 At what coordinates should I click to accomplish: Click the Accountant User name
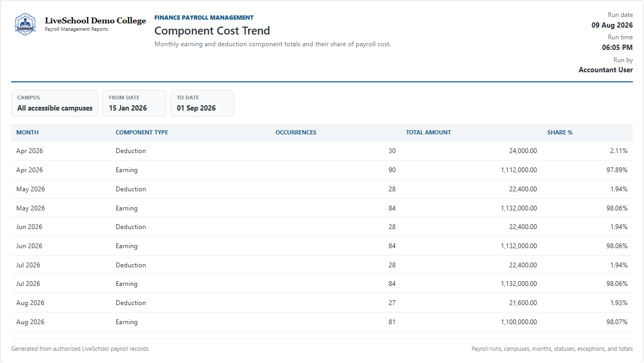(x=606, y=70)
